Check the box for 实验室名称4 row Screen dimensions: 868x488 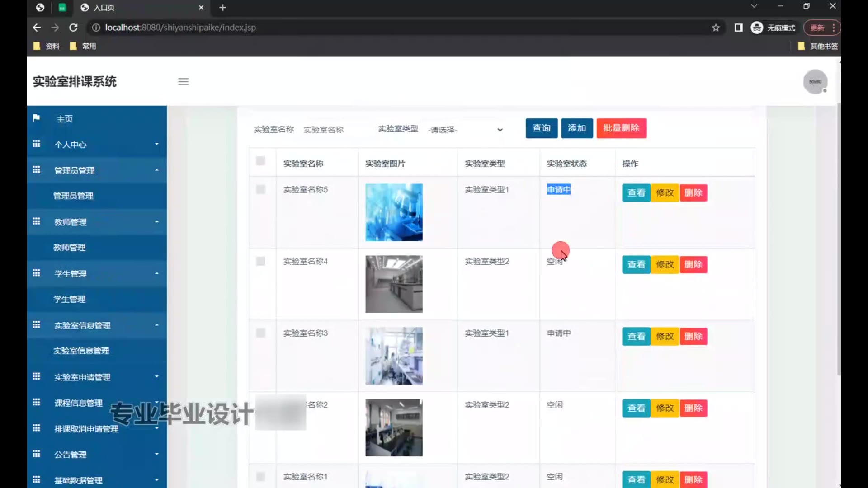click(260, 261)
